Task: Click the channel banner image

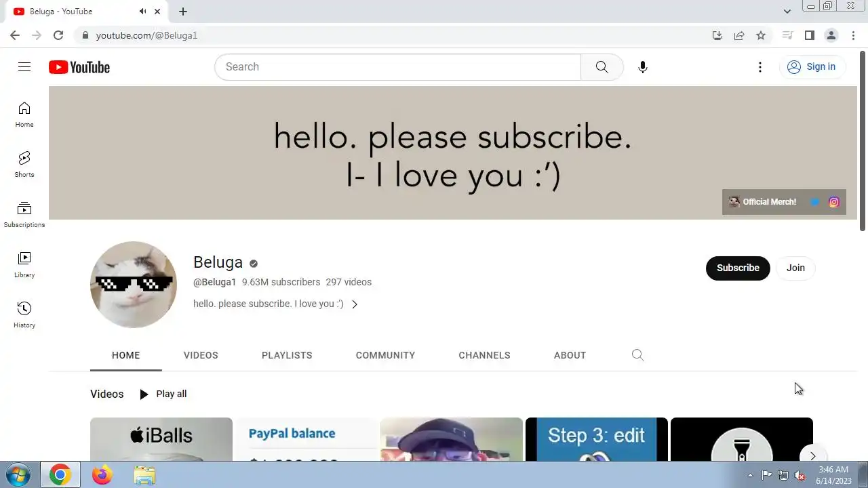Action: pyautogui.click(x=453, y=152)
